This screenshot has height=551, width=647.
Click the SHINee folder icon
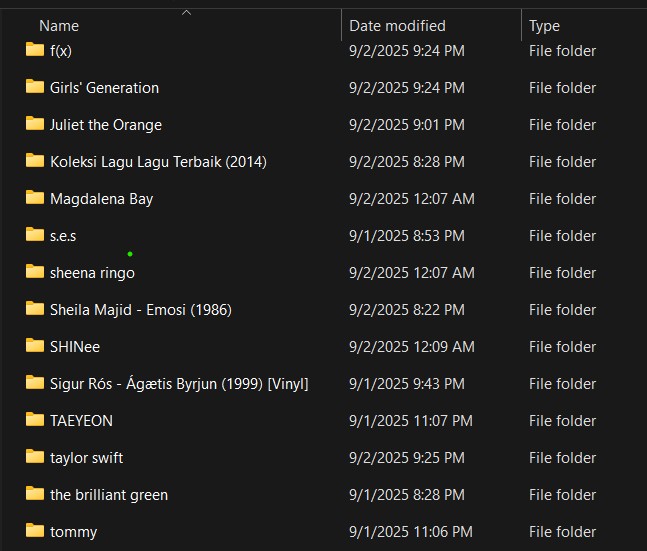[35, 345]
